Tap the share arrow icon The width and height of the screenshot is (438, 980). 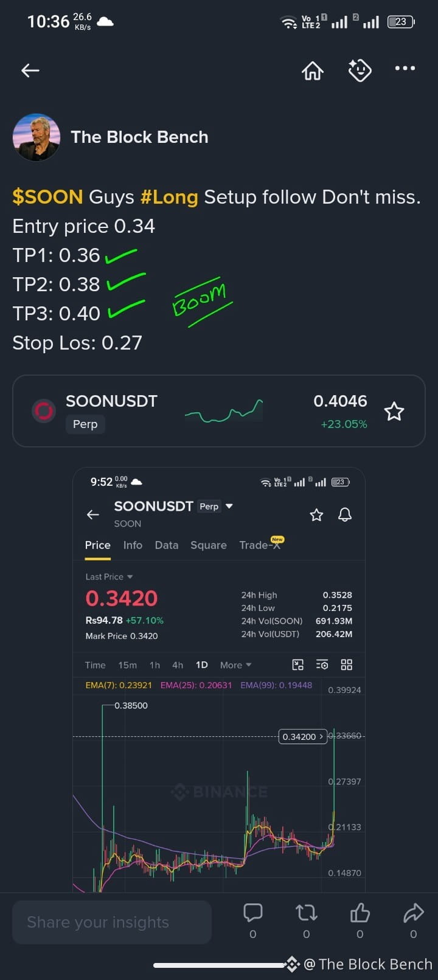pyautogui.click(x=414, y=913)
